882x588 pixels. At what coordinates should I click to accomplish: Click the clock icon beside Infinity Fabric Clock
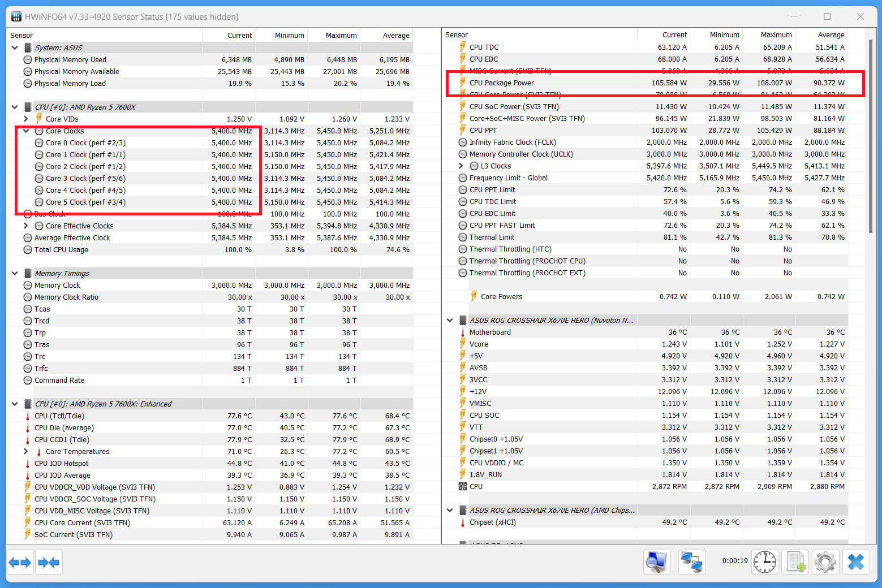click(x=463, y=142)
